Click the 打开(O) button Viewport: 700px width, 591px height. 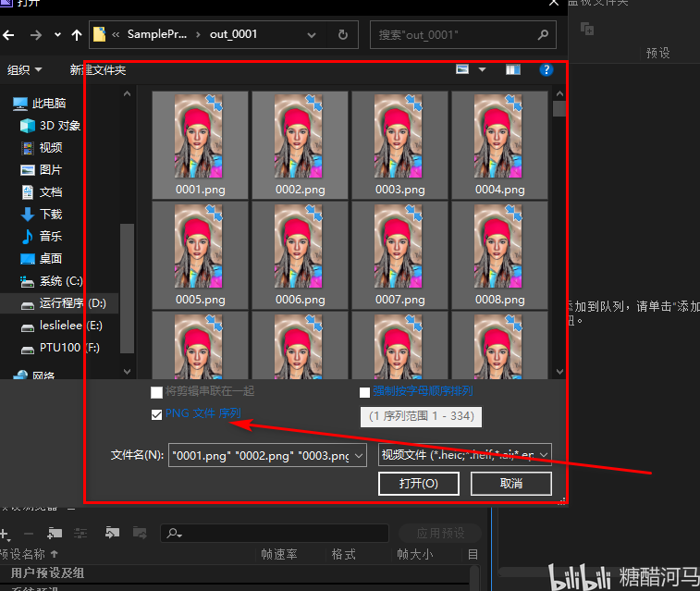pos(419,484)
